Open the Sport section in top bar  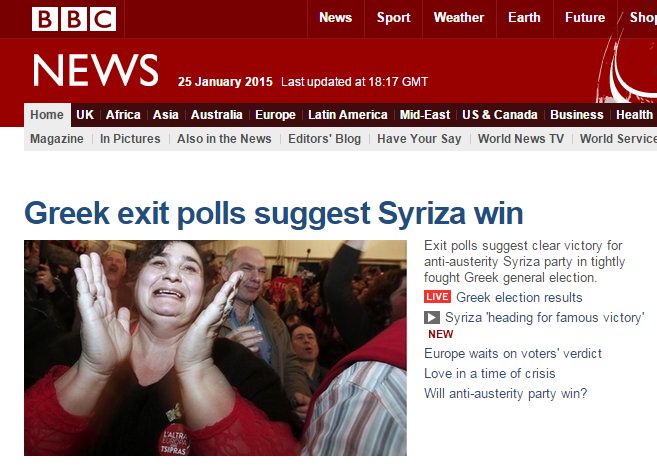393,18
